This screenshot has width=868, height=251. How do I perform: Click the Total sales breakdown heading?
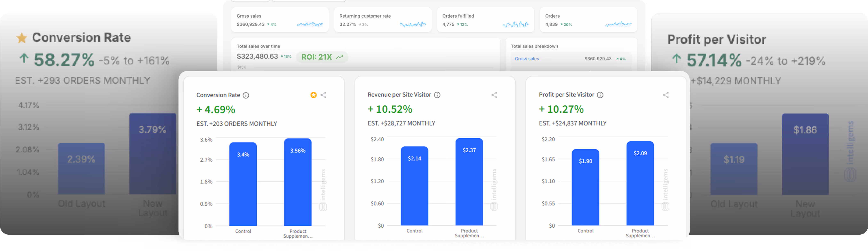pos(534,46)
